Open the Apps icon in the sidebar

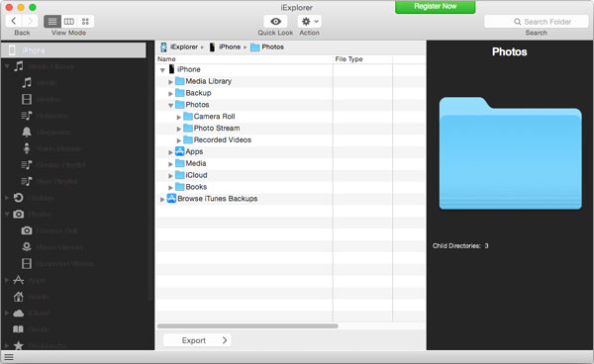[18, 280]
